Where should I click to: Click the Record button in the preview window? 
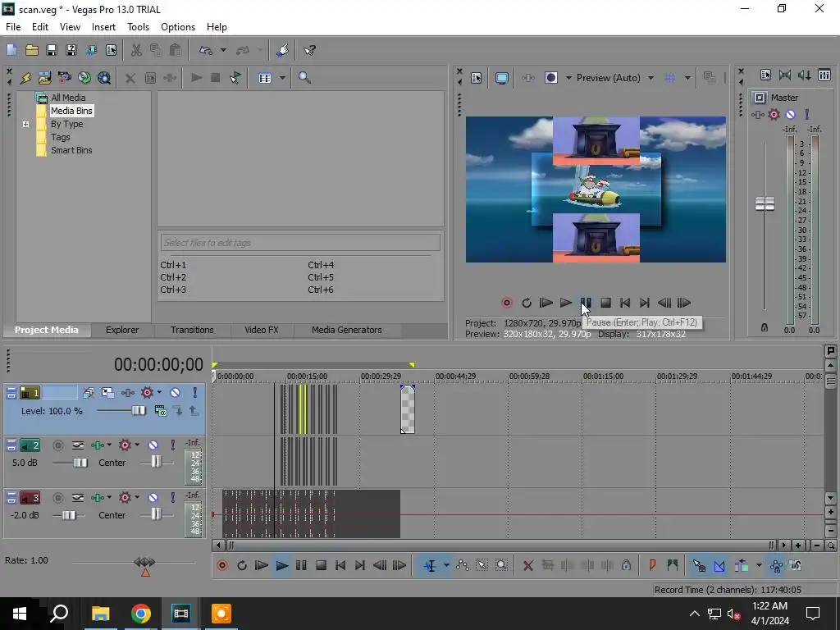click(x=506, y=303)
